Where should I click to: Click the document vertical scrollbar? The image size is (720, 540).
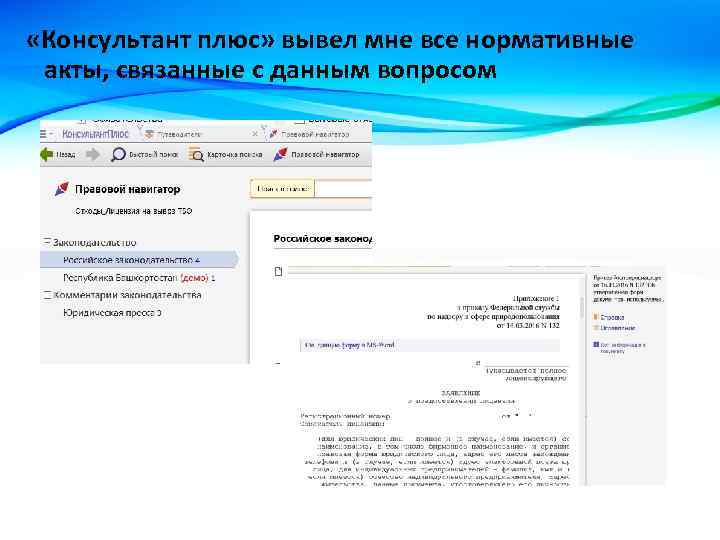(581, 308)
